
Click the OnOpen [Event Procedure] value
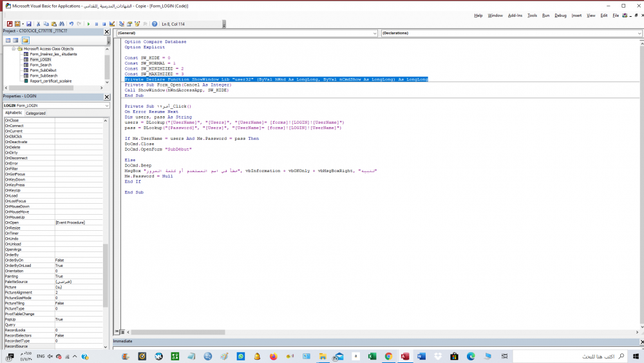pyautogui.click(x=79, y=223)
